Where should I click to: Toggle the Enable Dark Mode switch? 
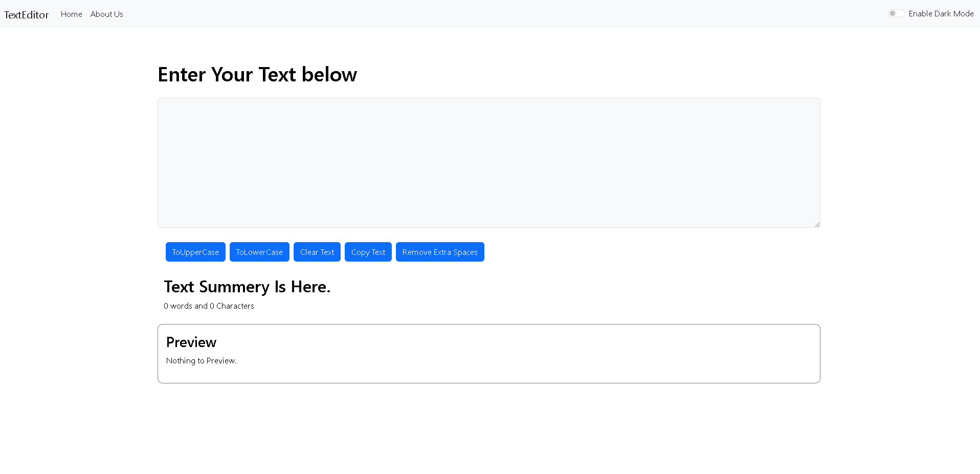pos(896,14)
